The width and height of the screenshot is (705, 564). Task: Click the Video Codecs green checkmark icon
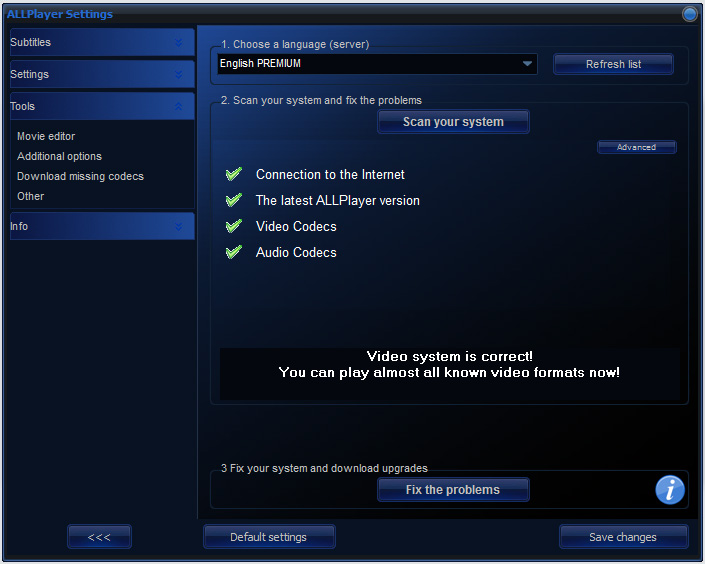(x=234, y=226)
